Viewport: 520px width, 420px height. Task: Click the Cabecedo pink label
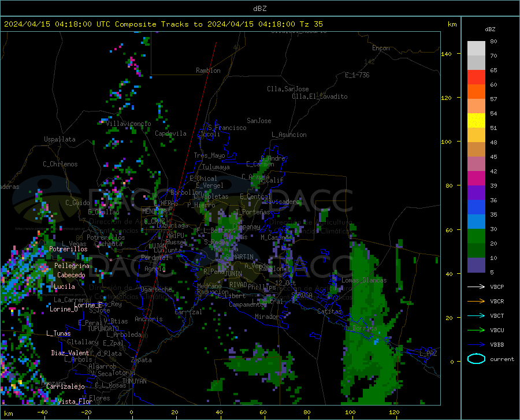pos(71,275)
